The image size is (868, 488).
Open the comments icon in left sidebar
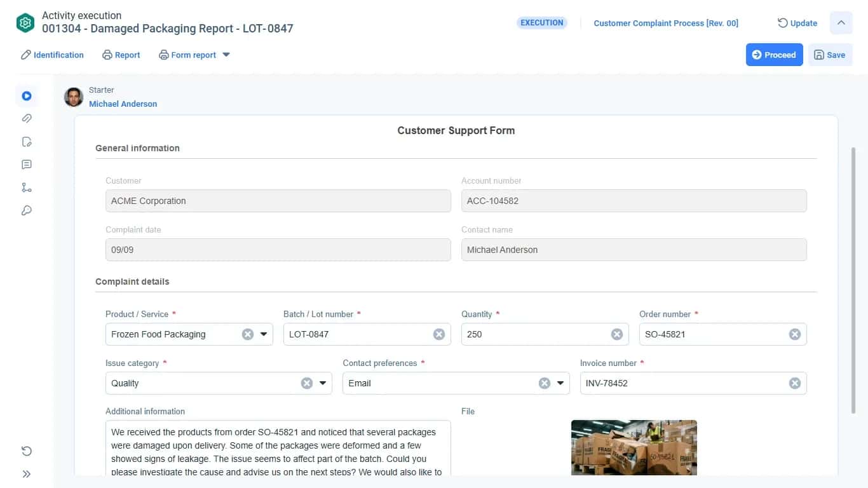(27, 165)
